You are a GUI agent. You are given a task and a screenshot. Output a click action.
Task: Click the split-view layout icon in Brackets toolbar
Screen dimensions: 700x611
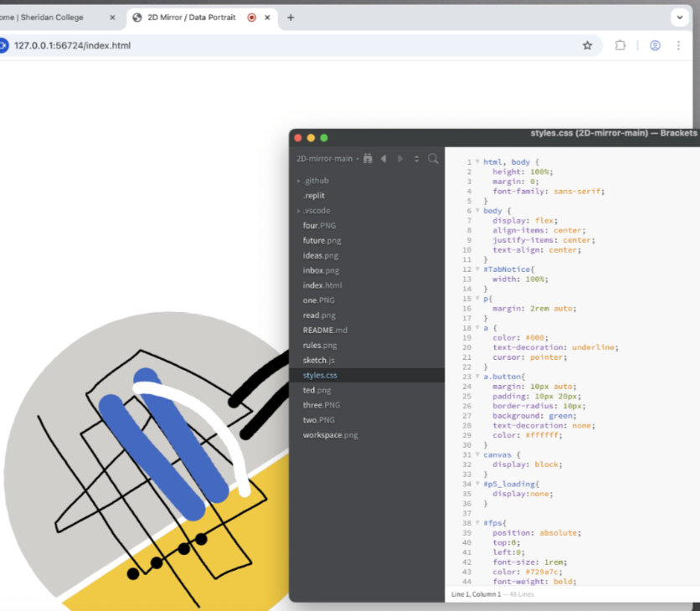(x=416, y=159)
